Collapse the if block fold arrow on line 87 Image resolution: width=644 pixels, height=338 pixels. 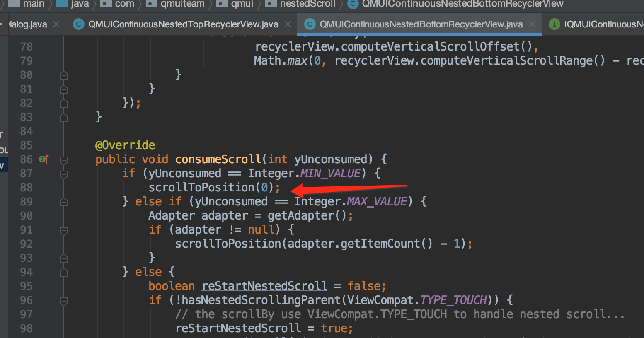[x=63, y=173]
